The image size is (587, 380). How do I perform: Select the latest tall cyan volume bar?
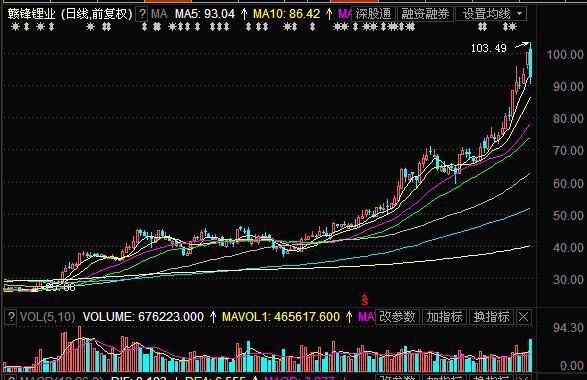[x=530, y=355]
